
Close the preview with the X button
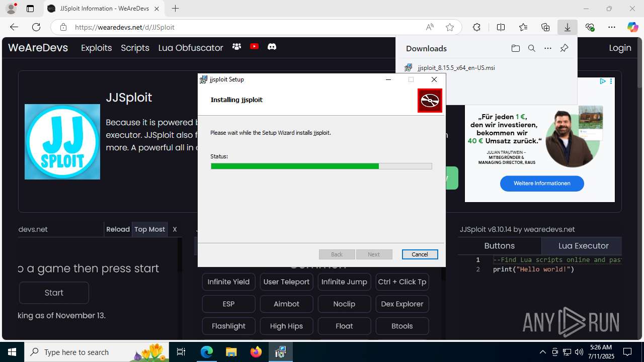coord(175,229)
